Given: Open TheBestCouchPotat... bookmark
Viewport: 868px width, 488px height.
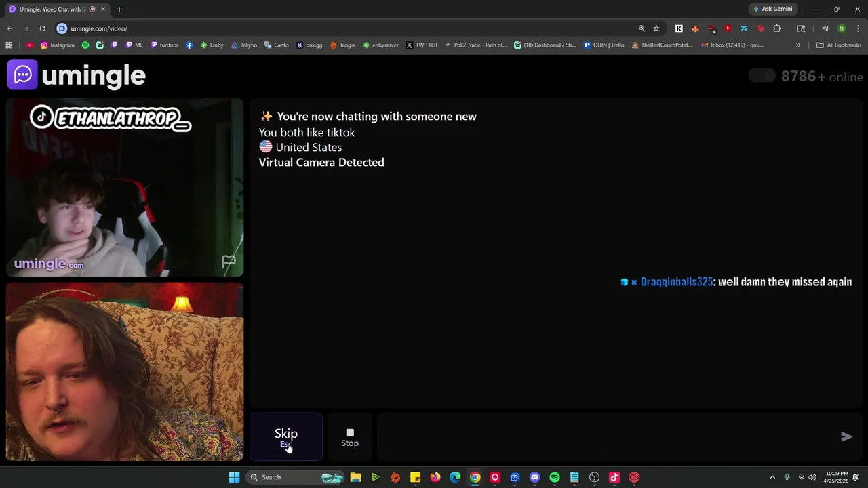Looking at the screenshot, I should click(662, 45).
